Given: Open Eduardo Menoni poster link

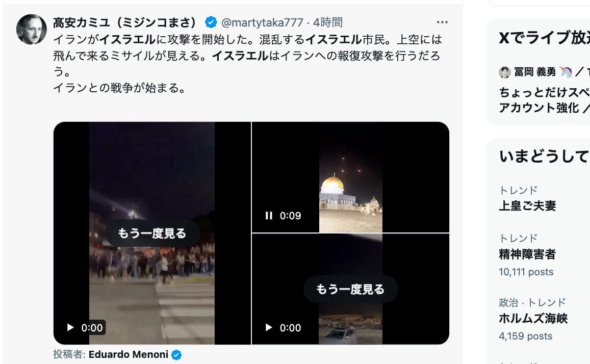Looking at the screenshot, I should pos(129,355).
